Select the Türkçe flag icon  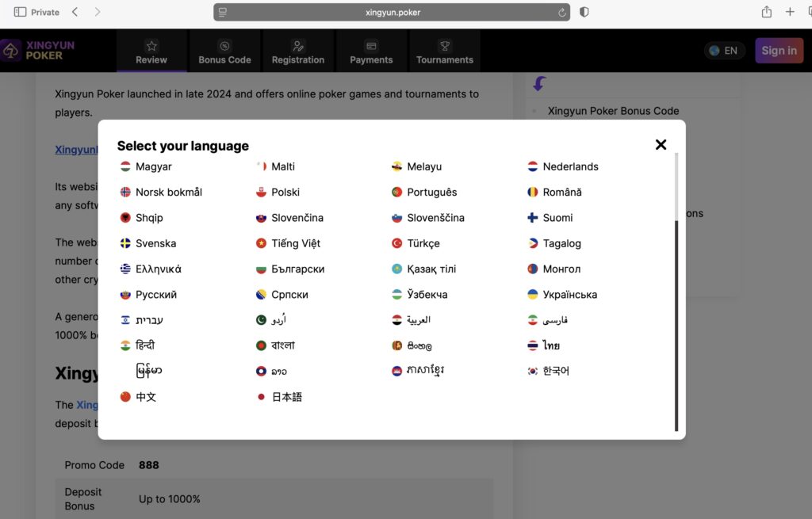[396, 243]
